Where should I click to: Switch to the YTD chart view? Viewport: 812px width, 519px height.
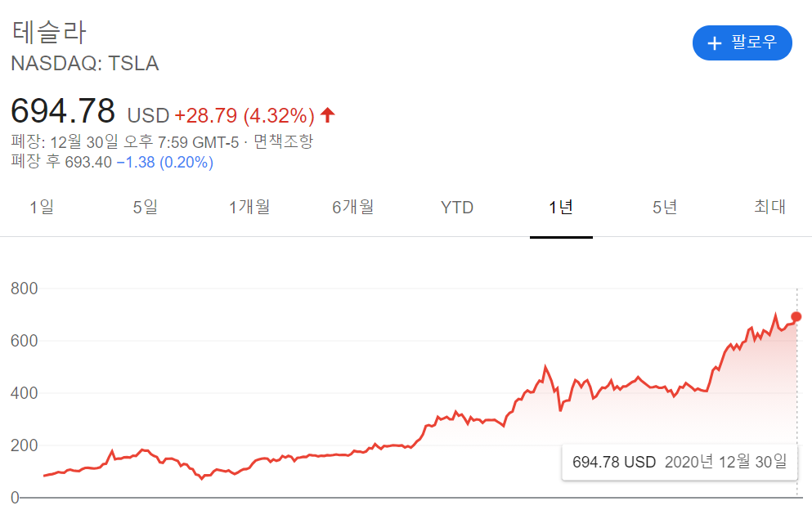(x=455, y=208)
